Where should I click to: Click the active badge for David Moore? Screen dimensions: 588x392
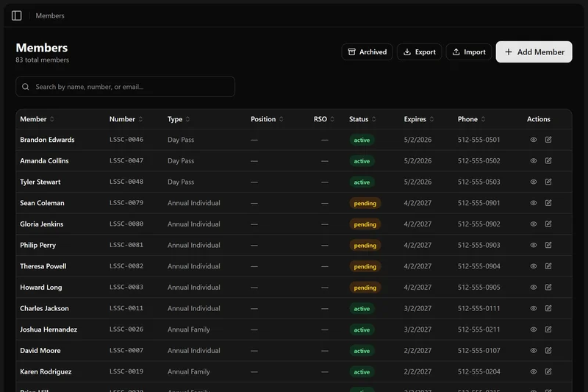[x=362, y=351]
